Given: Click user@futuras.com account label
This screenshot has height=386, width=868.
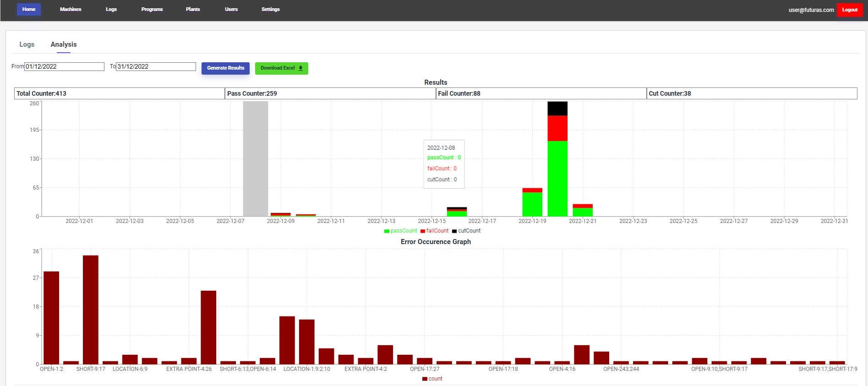Looking at the screenshot, I should pos(811,10).
